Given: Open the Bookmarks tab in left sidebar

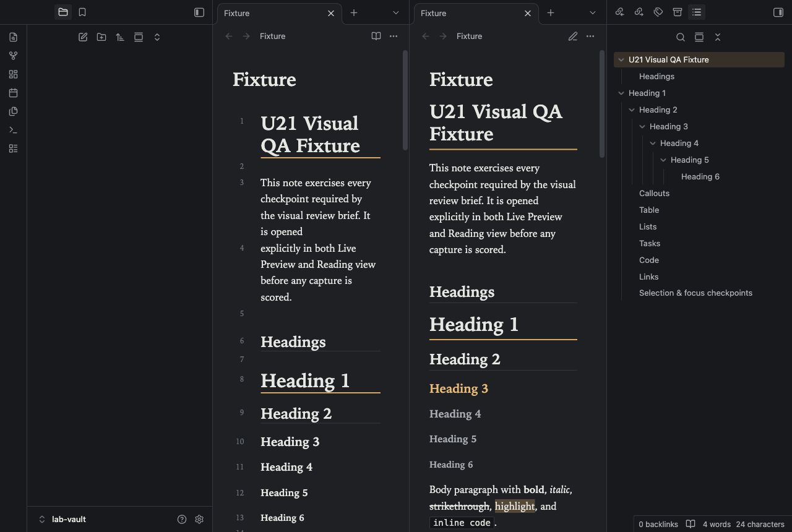Looking at the screenshot, I should [x=82, y=12].
